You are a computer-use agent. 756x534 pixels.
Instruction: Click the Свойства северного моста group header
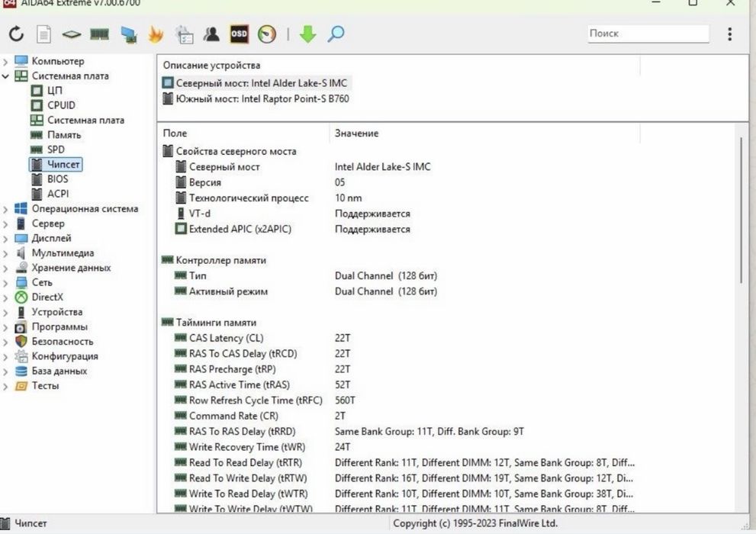tap(230, 151)
